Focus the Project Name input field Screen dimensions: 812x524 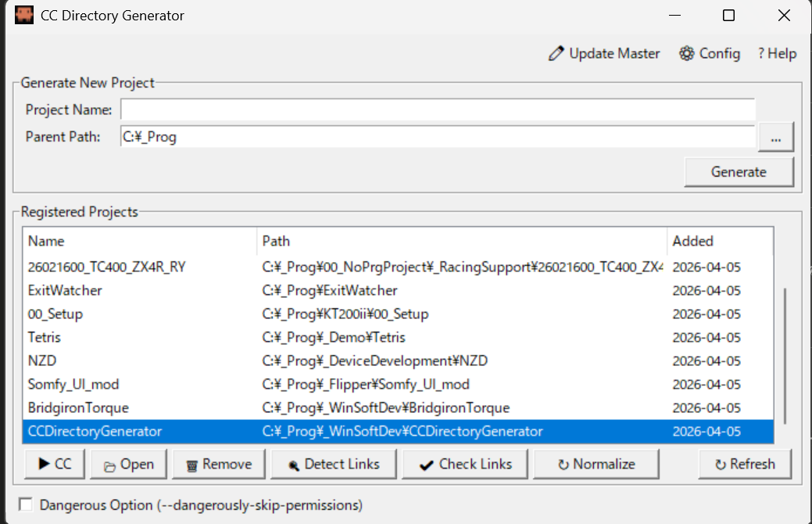(438, 109)
